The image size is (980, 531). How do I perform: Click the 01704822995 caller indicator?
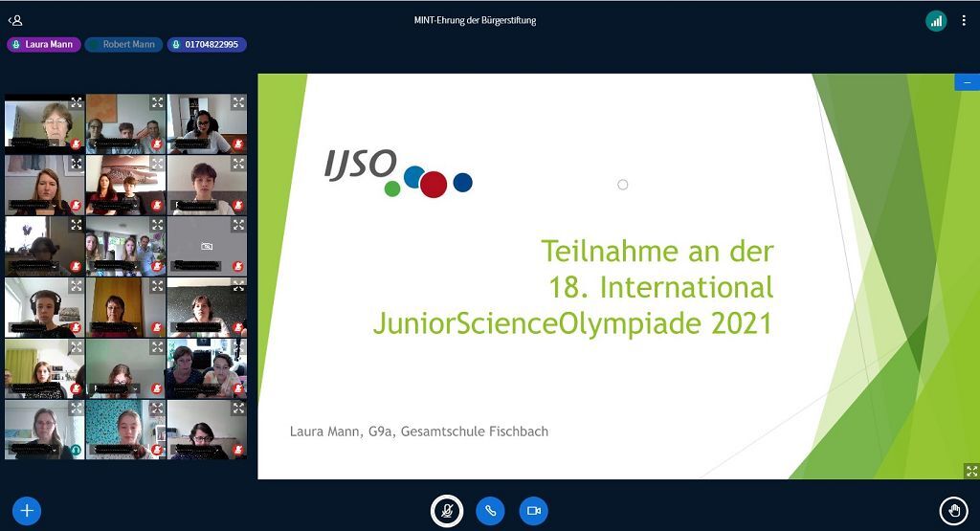point(207,44)
